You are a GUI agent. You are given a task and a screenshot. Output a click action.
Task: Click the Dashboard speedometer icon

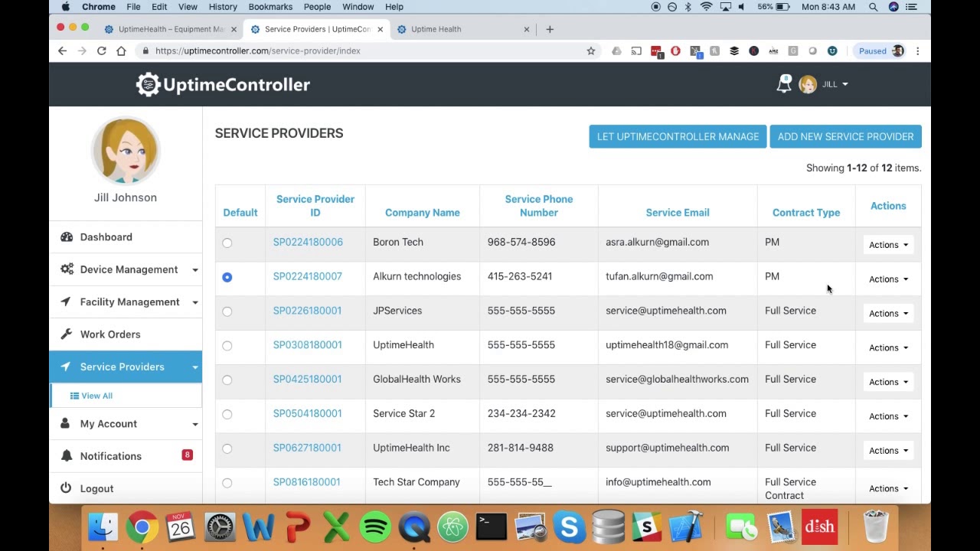[67, 237]
